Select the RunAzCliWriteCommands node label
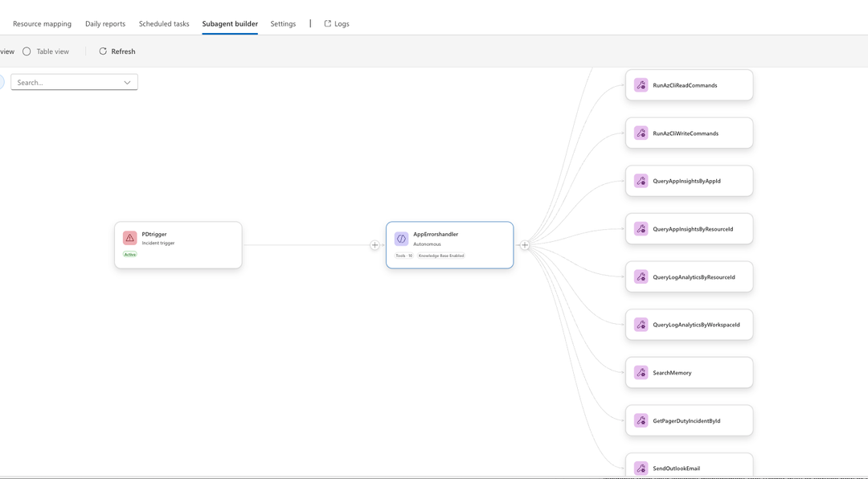 [x=686, y=133]
